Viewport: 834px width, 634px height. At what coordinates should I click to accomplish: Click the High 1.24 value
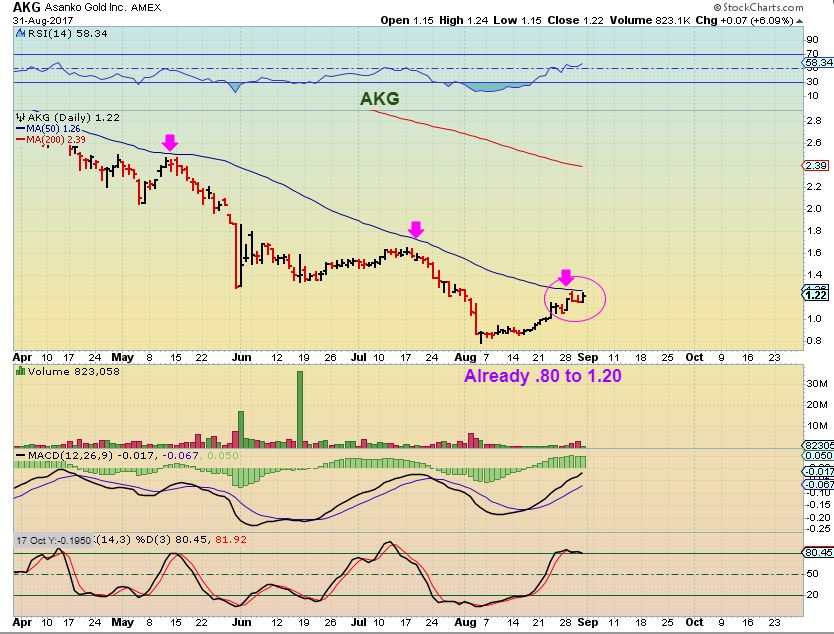(464, 21)
